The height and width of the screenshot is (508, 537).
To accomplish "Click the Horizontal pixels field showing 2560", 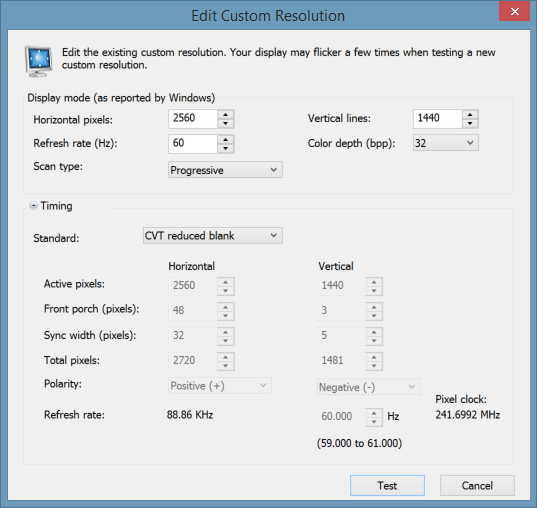I will (193, 119).
